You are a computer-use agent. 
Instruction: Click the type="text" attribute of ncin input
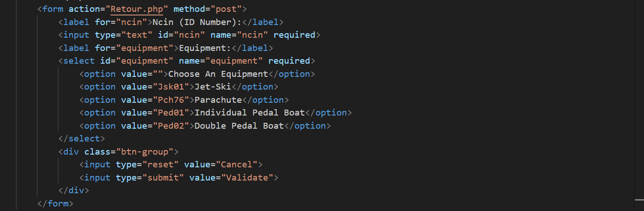click(121, 35)
